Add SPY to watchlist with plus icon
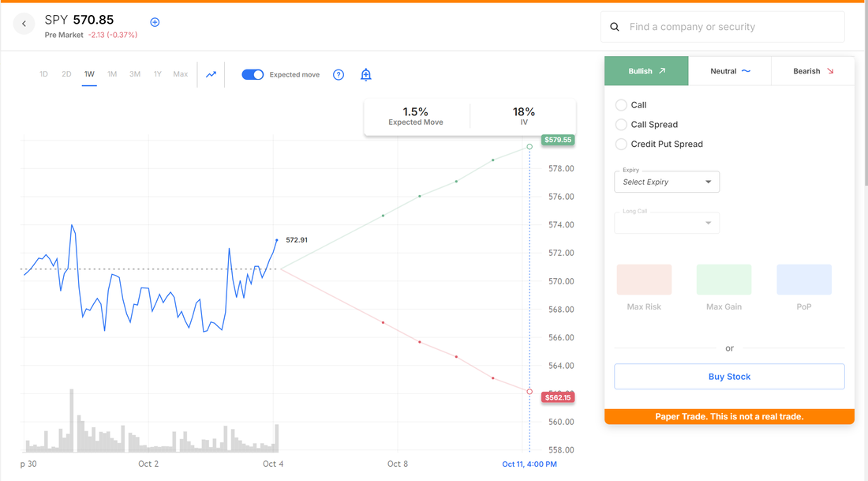The height and width of the screenshot is (481, 868). point(155,22)
